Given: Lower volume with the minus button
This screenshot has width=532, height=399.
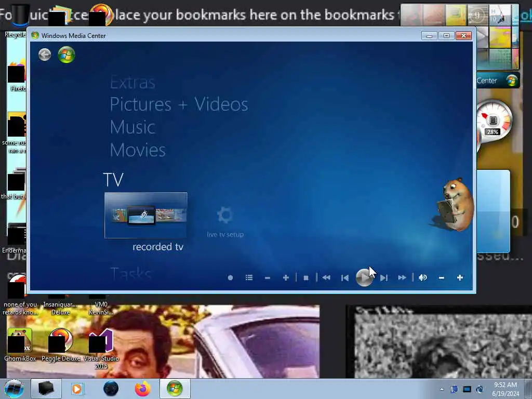Looking at the screenshot, I should point(442,278).
